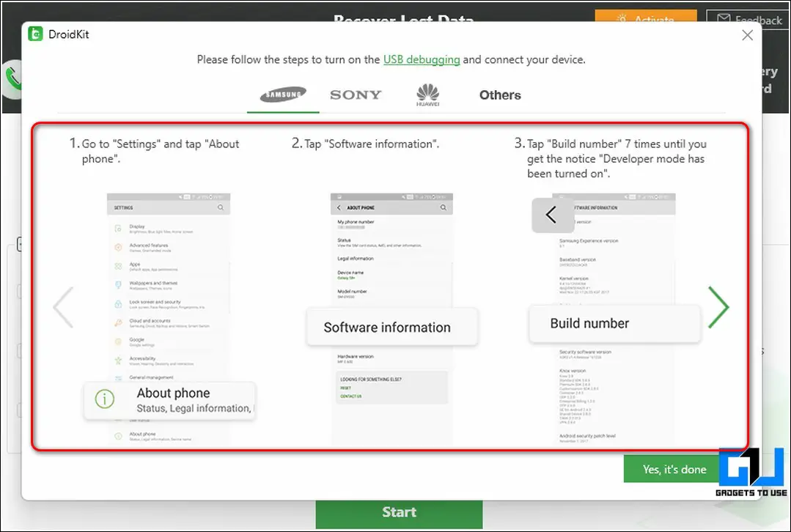Click the DroidKit logo icon
Screen dimensions: 791x532
[35, 34]
